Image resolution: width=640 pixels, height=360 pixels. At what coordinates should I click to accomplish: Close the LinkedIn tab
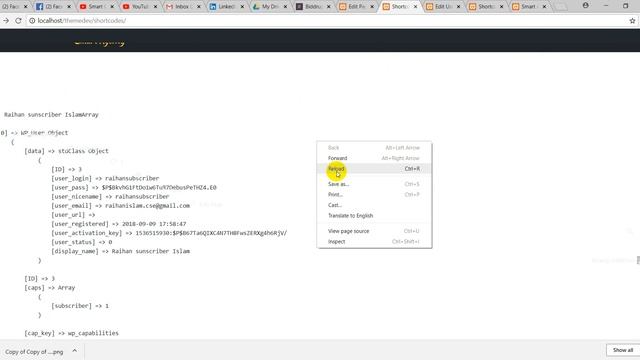point(242,7)
